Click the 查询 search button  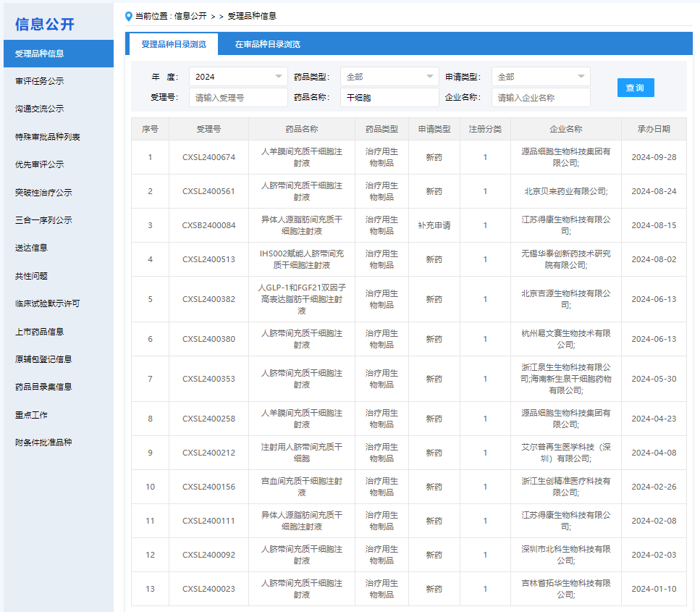tap(636, 88)
